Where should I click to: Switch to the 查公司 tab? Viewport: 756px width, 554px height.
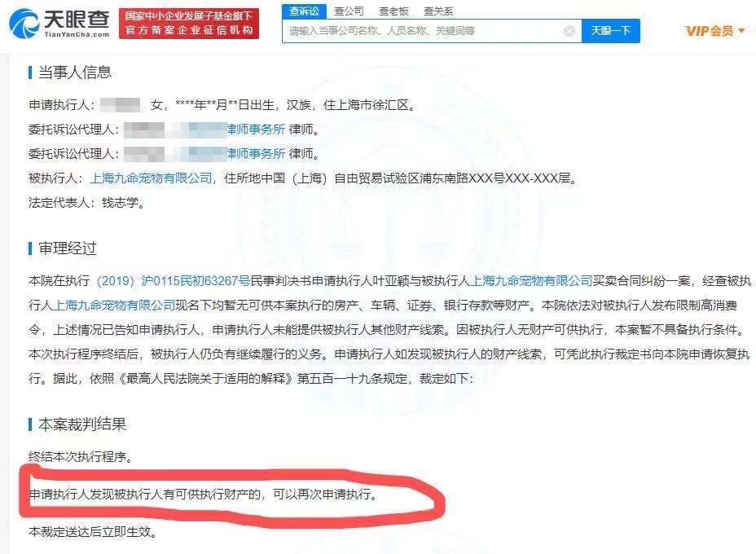point(349,11)
